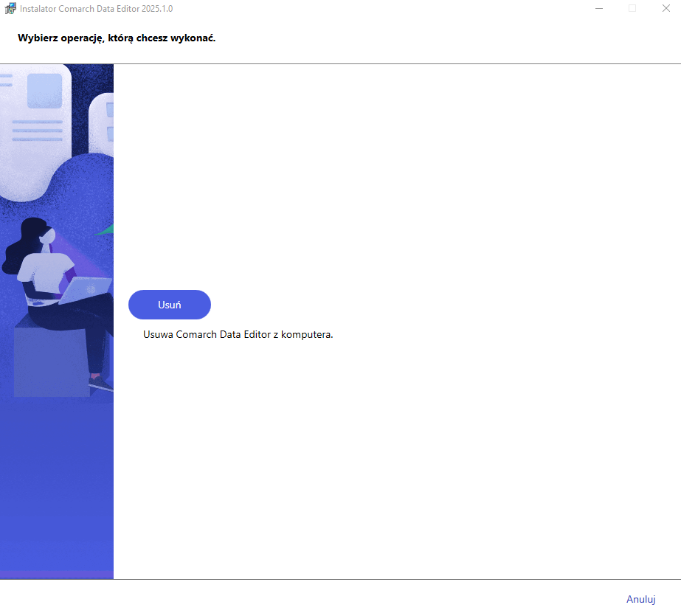Image resolution: width=681 pixels, height=616 pixels.
Task: Click the text Usuwa Comarch Data Editor z komputera
Action: tap(238, 335)
